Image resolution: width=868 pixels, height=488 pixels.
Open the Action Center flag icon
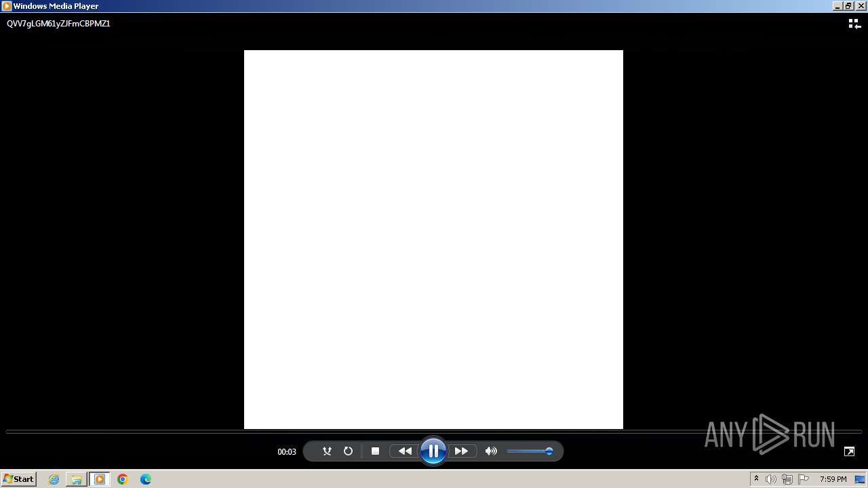pyautogui.click(x=804, y=479)
